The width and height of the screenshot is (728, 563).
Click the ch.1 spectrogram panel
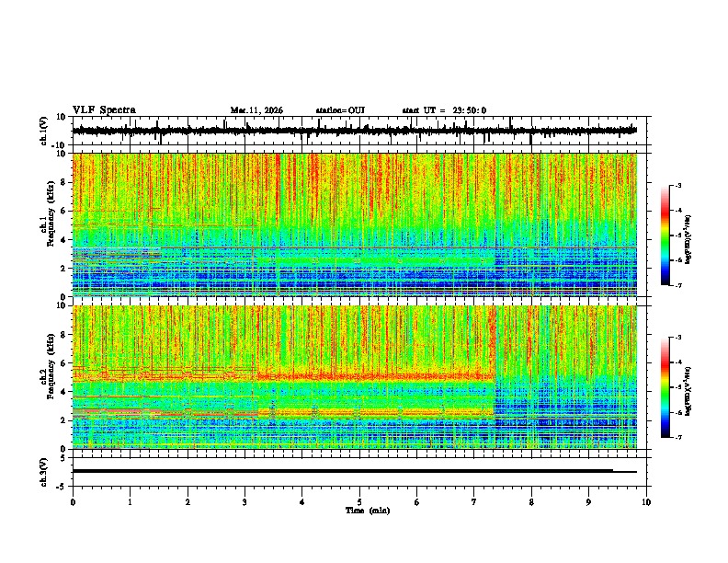355,224
